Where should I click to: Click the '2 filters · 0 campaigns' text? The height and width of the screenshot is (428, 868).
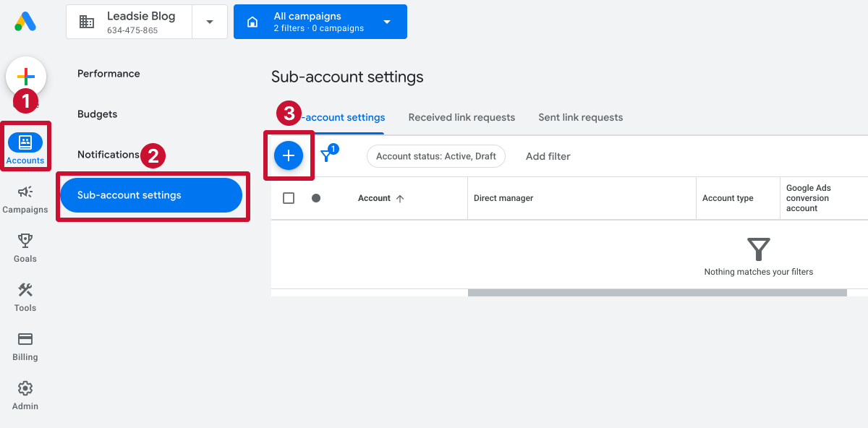(x=319, y=29)
